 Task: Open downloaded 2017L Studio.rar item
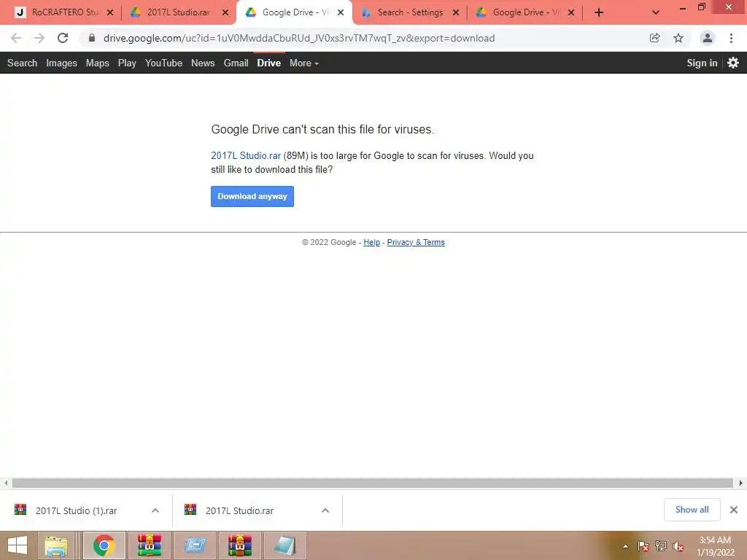pyautogui.click(x=239, y=510)
